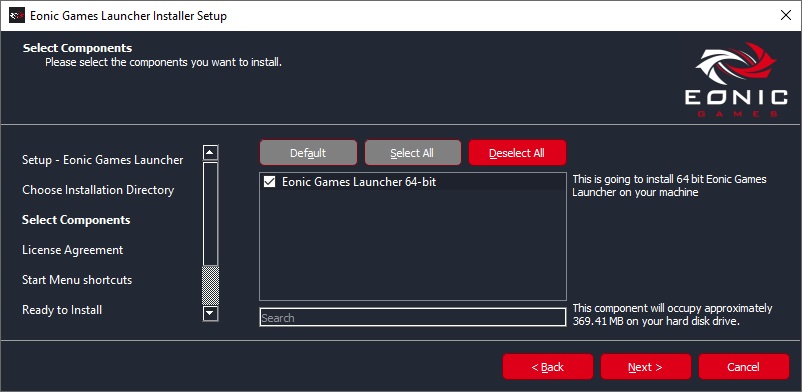Click the step list scroll down arrow
The width and height of the screenshot is (802, 392).
(211, 313)
